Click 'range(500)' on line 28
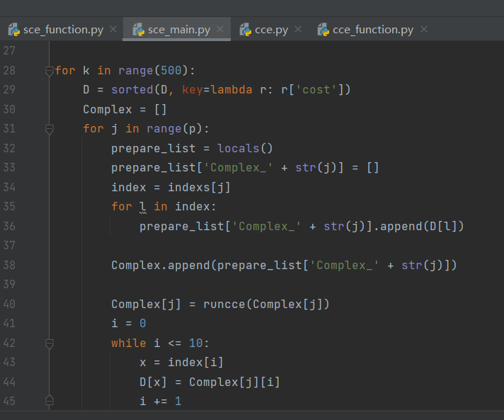The width and height of the screenshot is (504, 420). click(x=153, y=70)
